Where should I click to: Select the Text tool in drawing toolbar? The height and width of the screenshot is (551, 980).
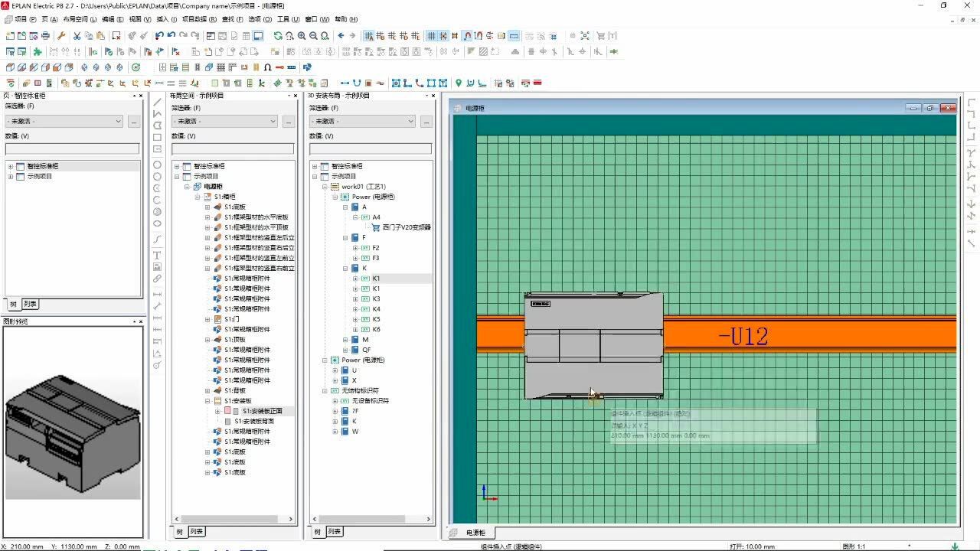pyautogui.click(x=157, y=255)
